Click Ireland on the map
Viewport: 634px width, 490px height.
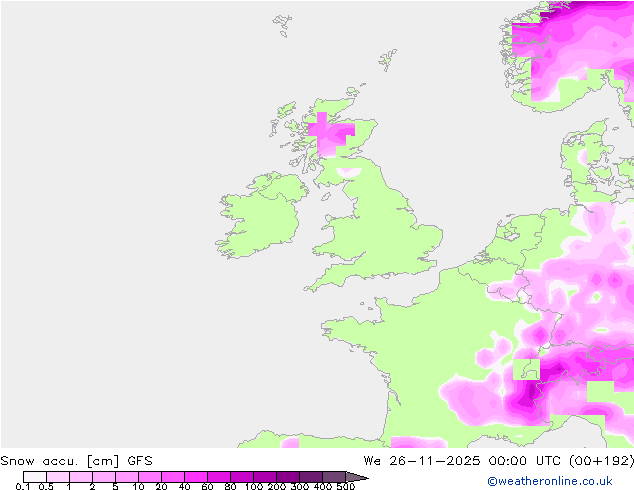tap(261, 215)
